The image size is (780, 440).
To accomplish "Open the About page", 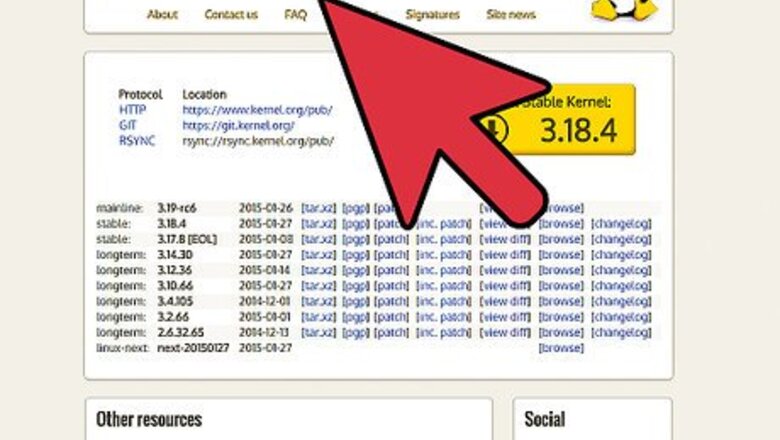I will 162,15.
